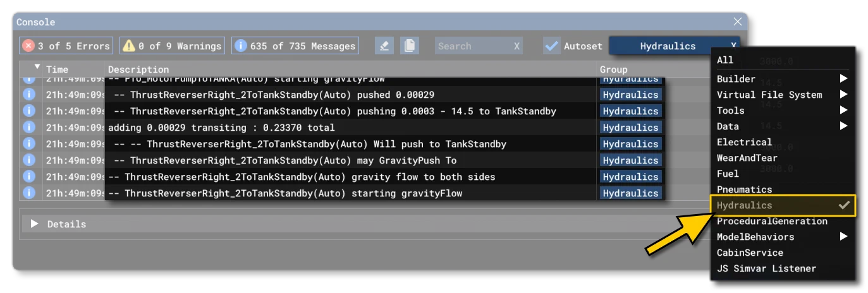This screenshot has height=293, width=868.
Task: Toggle the errors filter button
Action: pos(66,45)
